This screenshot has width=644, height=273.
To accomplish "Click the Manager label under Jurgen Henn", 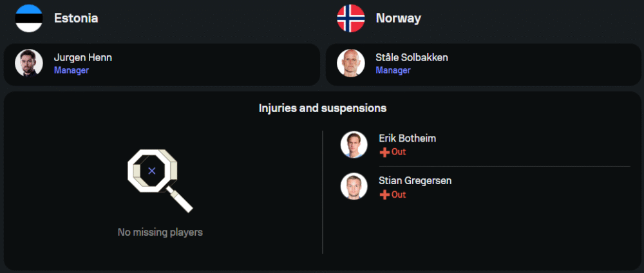I will point(71,70).
